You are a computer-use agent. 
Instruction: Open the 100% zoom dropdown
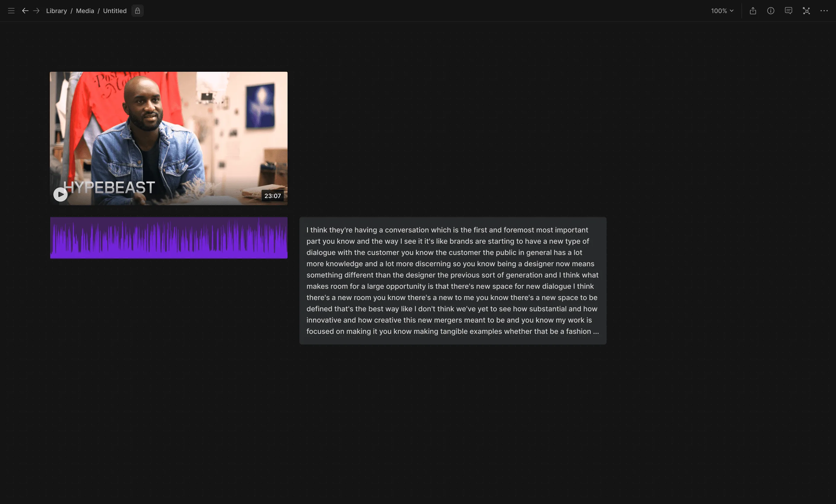(x=722, y=11)
